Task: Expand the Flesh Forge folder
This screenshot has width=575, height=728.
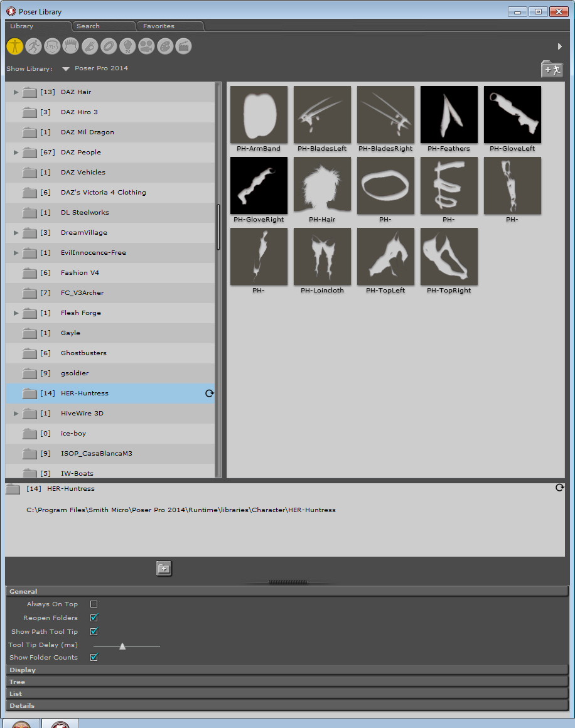Action: coord(16,313)
